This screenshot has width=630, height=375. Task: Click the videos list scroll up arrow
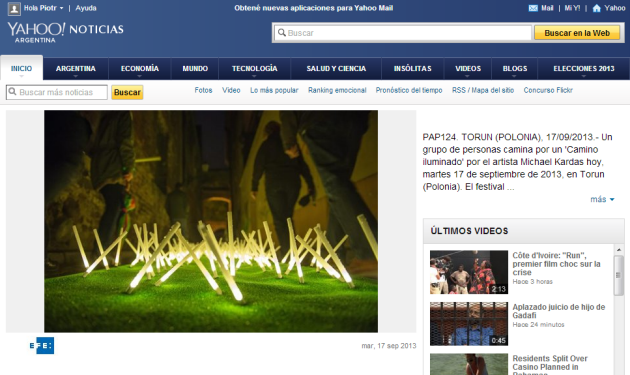(619, 250)
